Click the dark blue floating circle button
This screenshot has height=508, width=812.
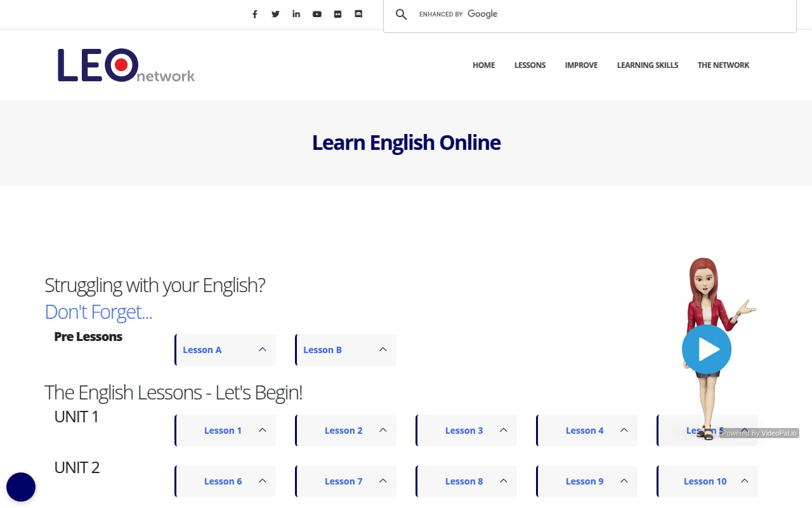tap(21, 487)
